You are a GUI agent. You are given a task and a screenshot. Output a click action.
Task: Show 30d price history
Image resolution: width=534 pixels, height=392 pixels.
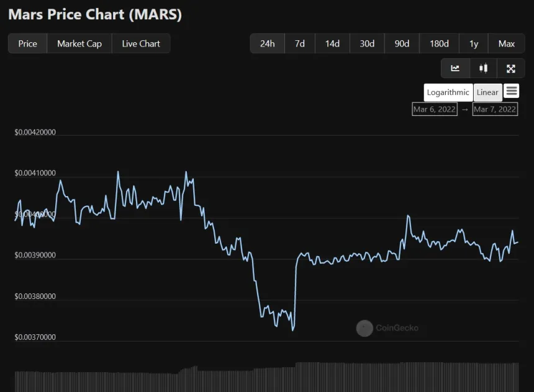367,43
